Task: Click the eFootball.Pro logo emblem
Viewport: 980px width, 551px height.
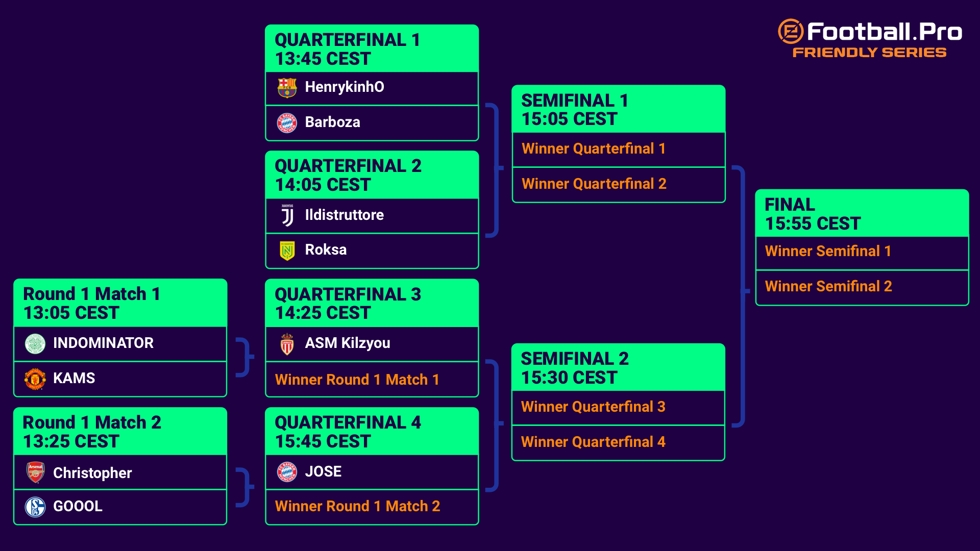Action: coord(791,32)
